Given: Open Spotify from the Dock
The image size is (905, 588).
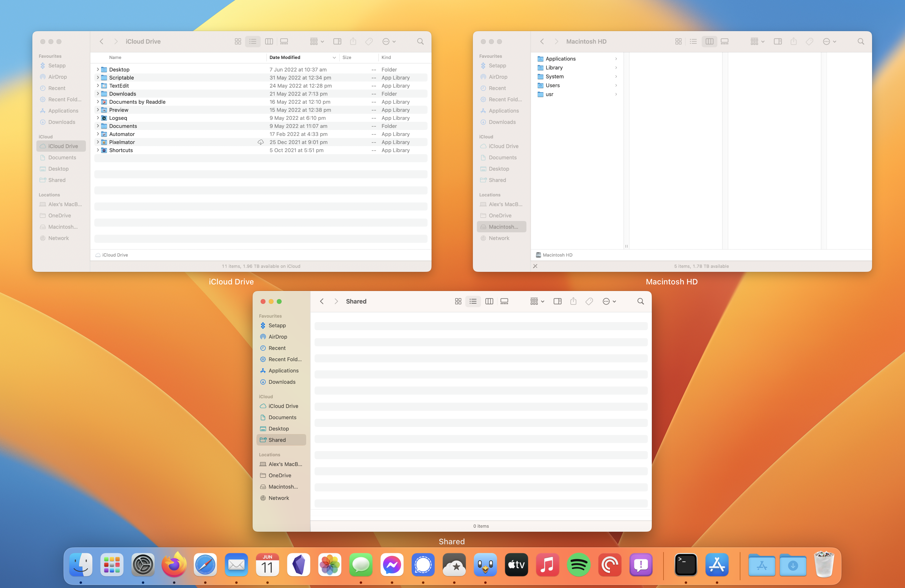Looking at the screenshot, I should (x=578, y=565).
